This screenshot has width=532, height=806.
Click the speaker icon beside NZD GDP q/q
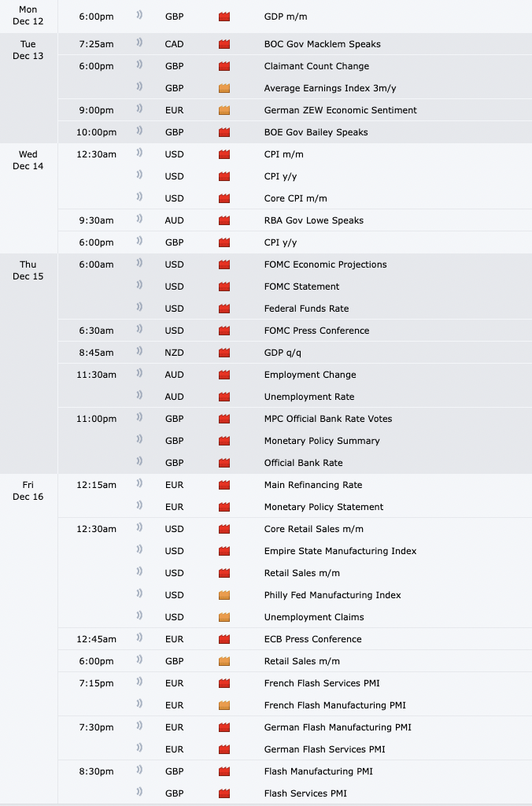tap(140, 353)
